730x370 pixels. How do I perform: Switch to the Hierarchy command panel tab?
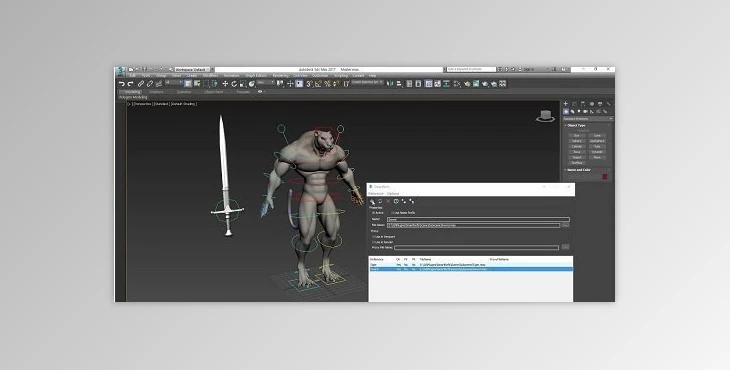583,104
